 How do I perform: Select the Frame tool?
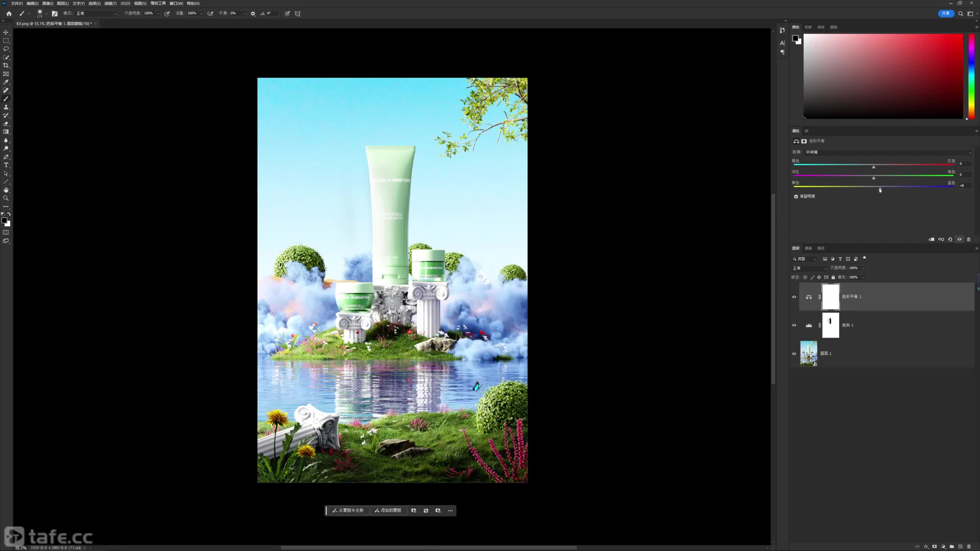click(6, 74)
